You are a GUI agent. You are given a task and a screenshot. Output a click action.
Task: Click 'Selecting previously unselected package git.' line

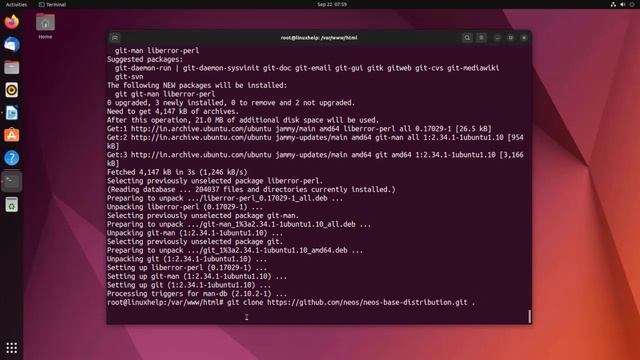(195, 242)
